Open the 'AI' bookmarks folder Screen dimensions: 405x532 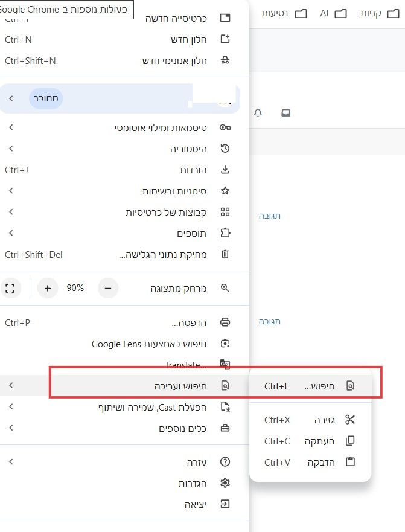[333, 13]
